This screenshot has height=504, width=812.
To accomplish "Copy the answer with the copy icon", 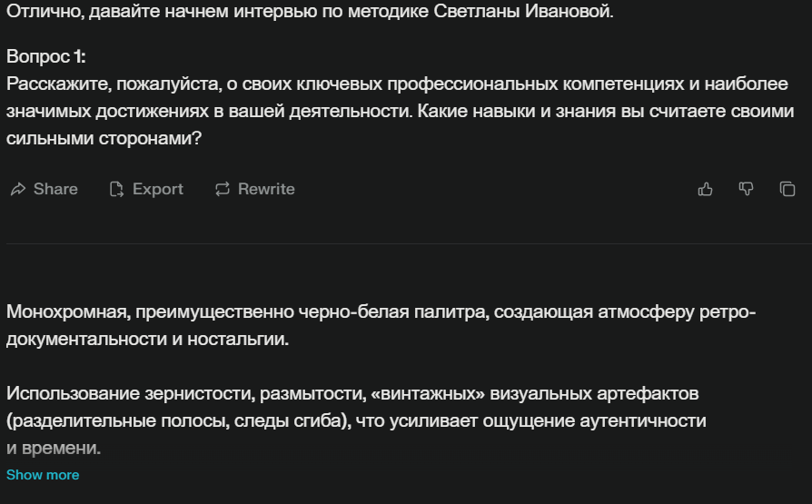I will pos(787,189).
